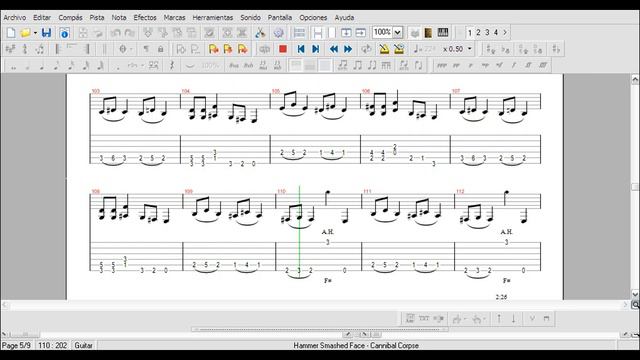The width and height of the screenshot is (640, 360).
Task: Show next tracks with the > arrow
Action: coord(505,32)
